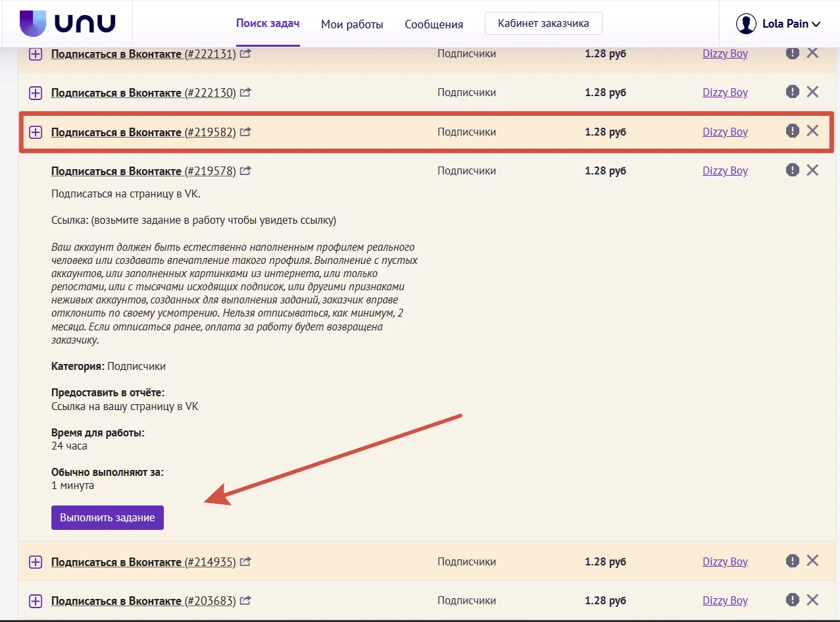Report task #203683 with exclamation icon
840x622 pixels.
point(793,600)
